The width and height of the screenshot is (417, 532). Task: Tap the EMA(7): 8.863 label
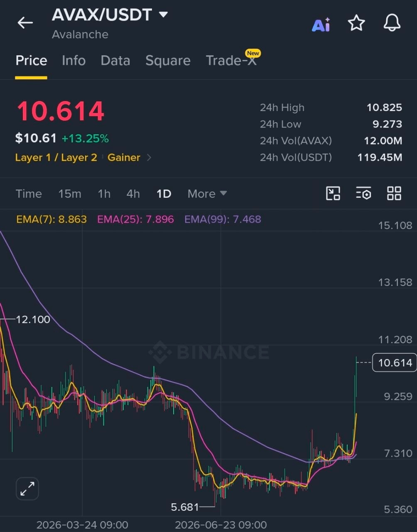(x=52, y=219)
